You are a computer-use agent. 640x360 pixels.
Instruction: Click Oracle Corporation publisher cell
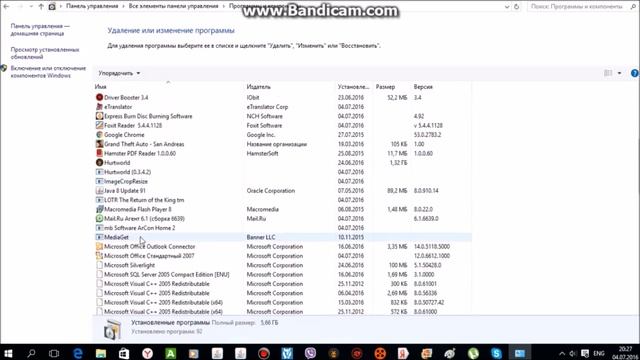point(271,191)
